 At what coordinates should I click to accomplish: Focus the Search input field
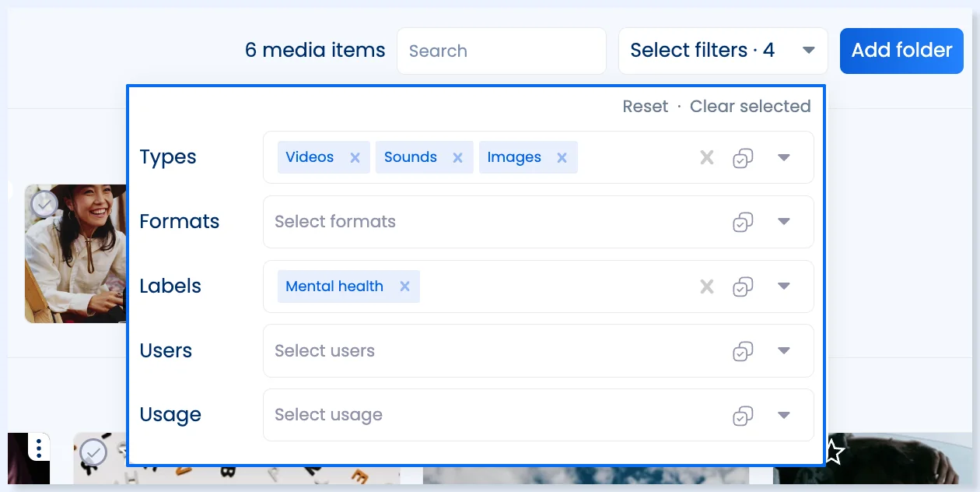(x=502, y=51)
